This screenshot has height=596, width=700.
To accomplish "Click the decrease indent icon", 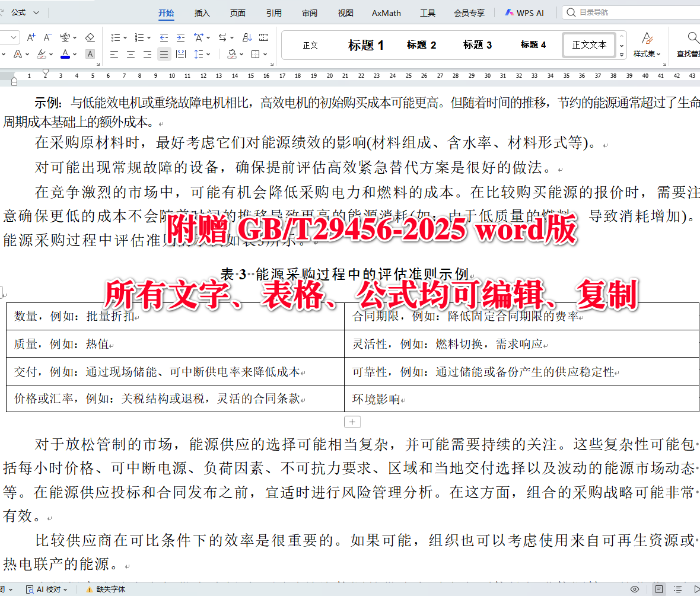I will click(x=164, y=37).
